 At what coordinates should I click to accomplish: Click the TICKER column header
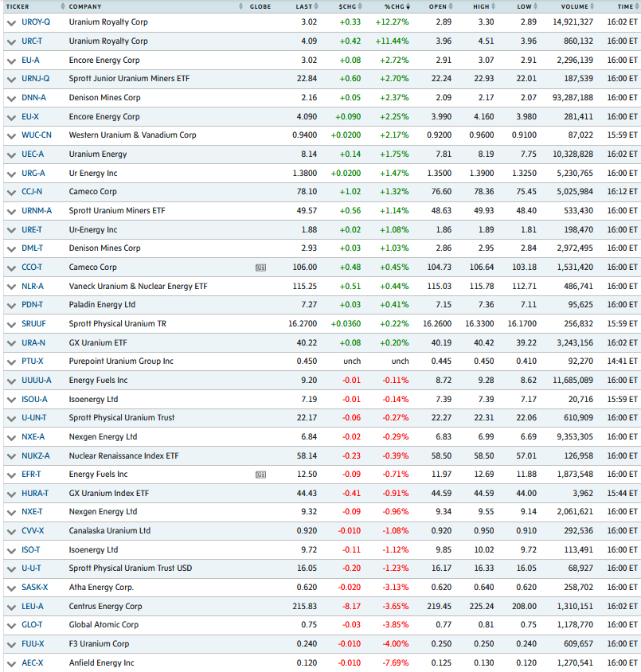click(18, 6)
